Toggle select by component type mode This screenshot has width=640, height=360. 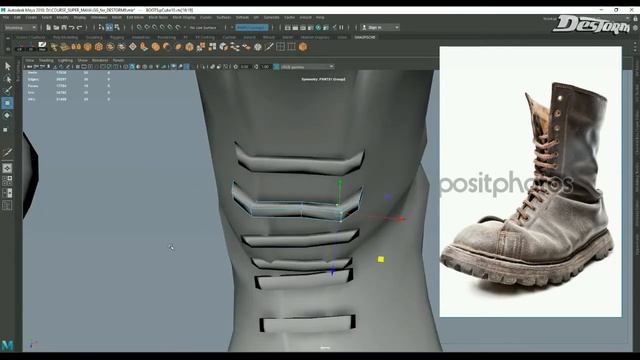pyautogui.click(x=117, y=27)
